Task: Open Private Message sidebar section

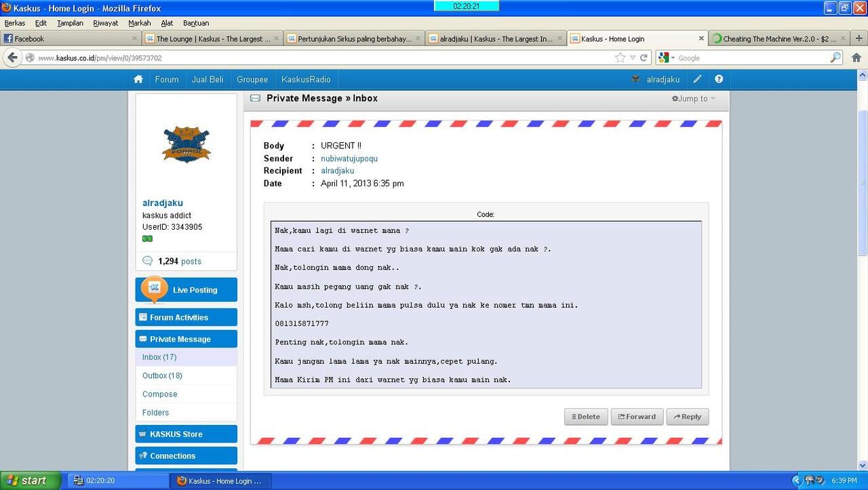Action: (186, 339)
